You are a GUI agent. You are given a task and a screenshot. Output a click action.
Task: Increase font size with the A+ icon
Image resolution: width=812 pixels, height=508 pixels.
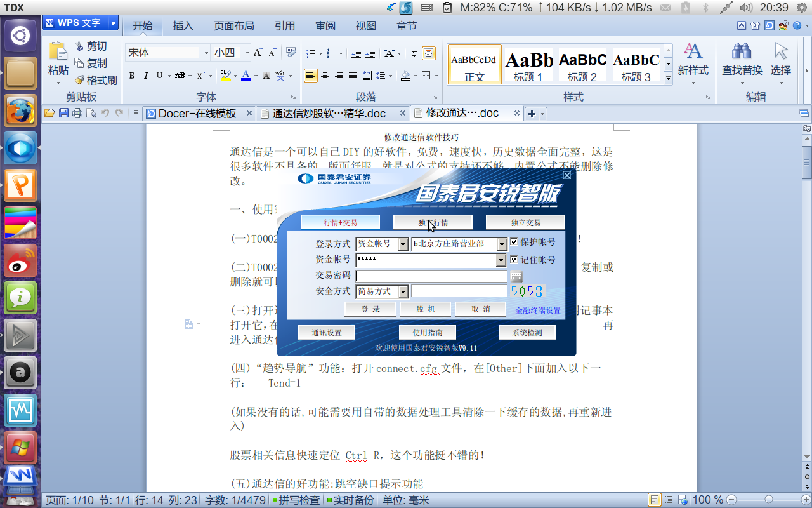258,53
